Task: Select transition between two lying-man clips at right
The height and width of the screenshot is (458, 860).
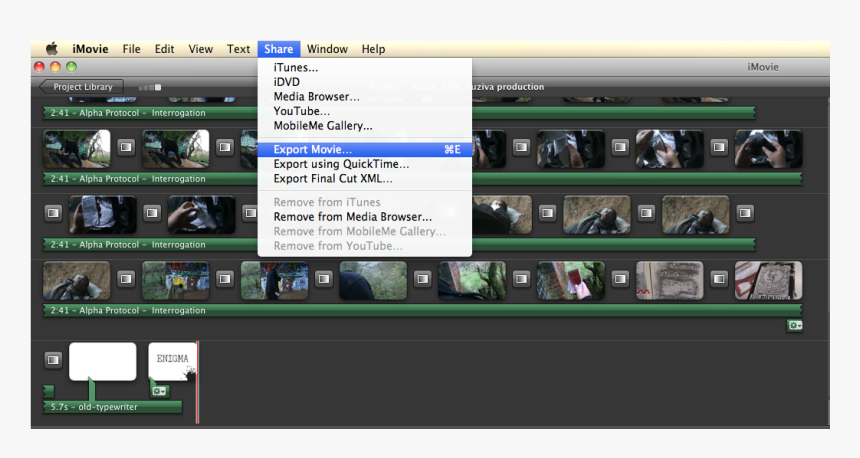Action: [646, 213]
